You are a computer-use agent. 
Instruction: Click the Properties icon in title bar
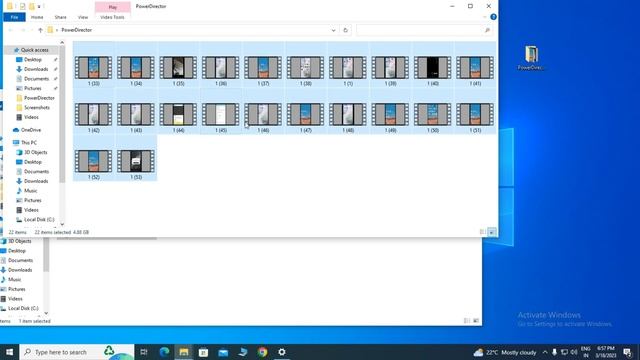(22, 7)
